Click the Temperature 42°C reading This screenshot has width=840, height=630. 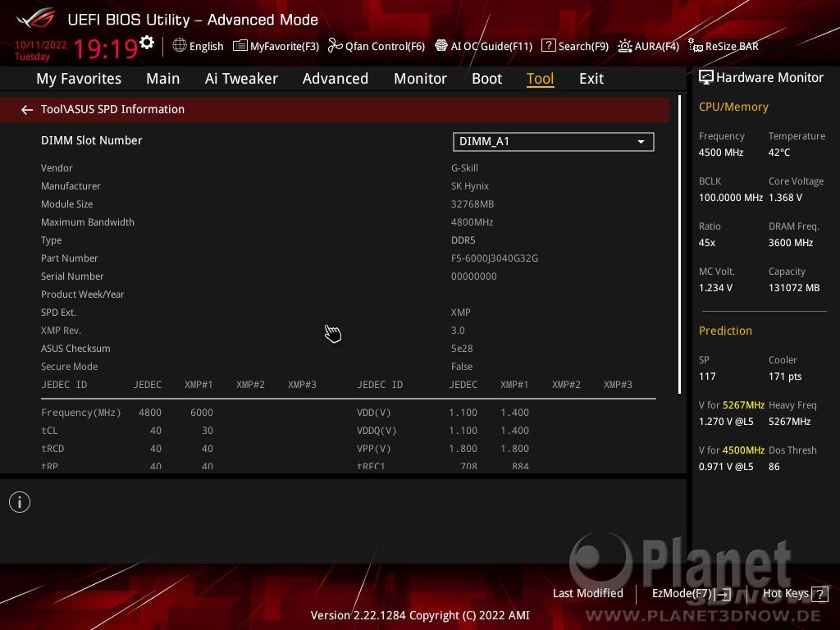coord(779,152)
